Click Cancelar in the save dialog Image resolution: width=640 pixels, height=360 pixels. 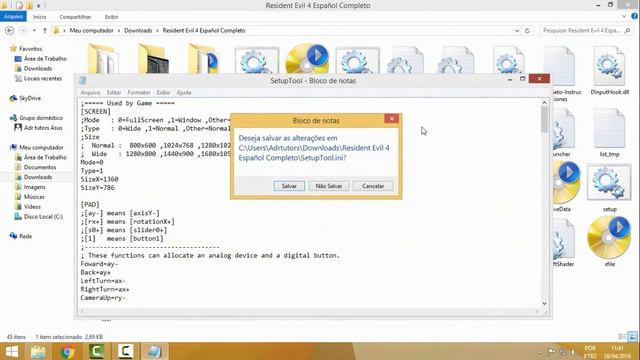(x=373, y=186)
